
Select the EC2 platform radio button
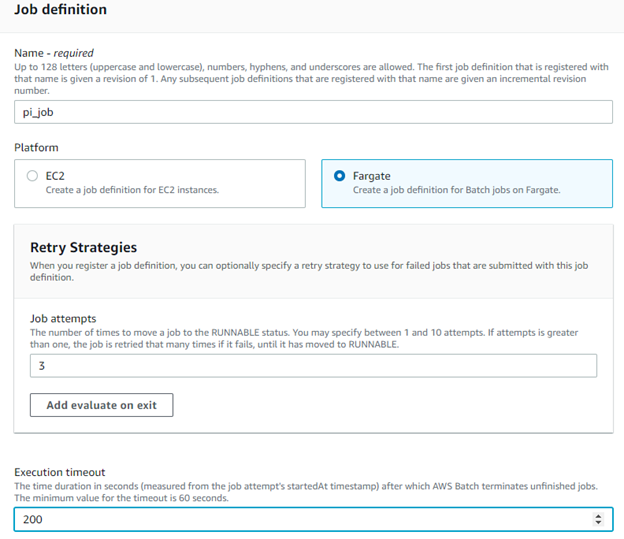pyautogui.click(x=33, y=175)
